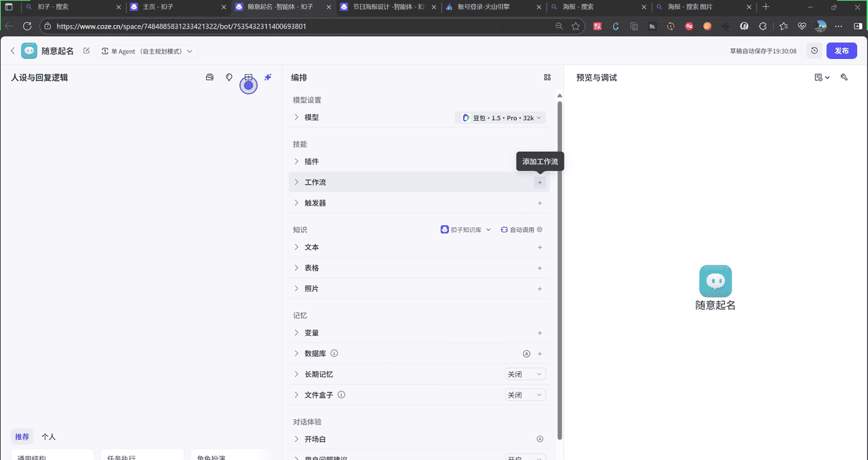
Task: Click the lightbulb icon in persona panel
Action: (229, 77)
